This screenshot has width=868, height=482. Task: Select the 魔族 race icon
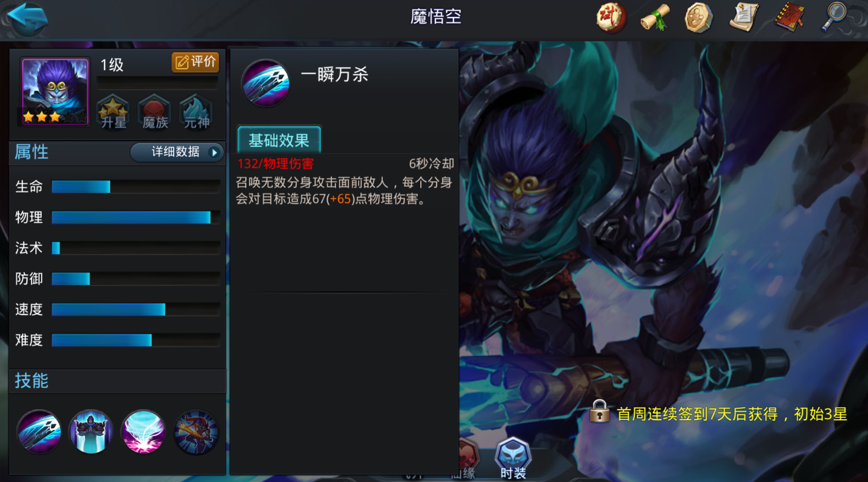coord(155,111)
